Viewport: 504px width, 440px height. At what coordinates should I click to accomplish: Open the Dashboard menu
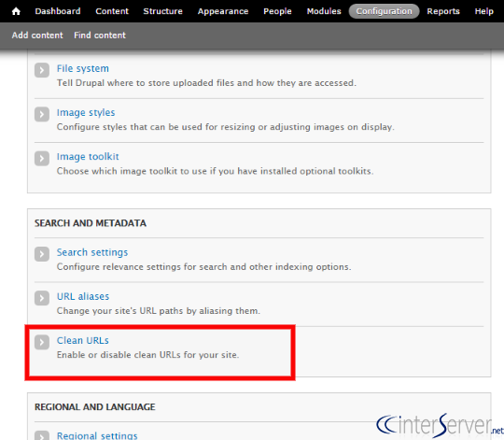point(58,11)
